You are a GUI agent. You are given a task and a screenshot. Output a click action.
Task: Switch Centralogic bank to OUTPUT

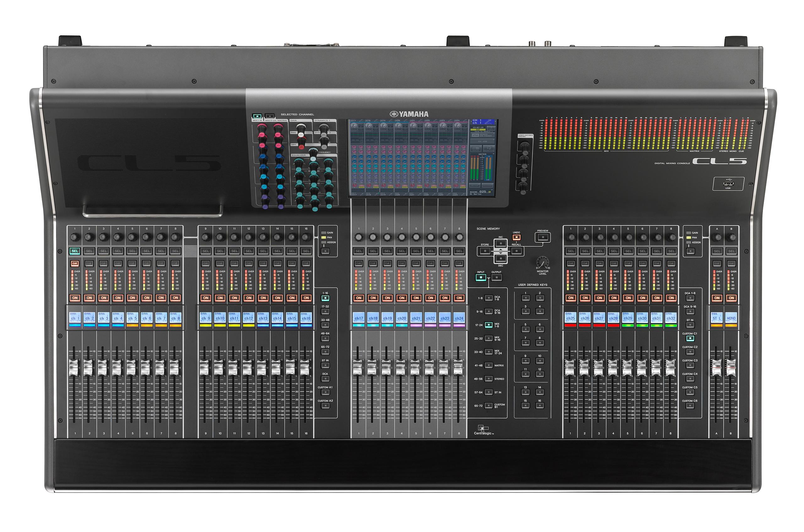(x=497, y=277)
